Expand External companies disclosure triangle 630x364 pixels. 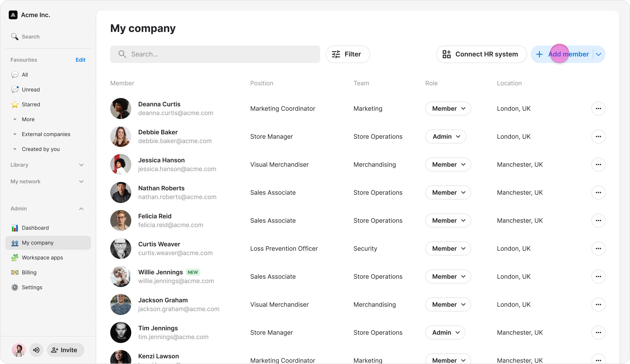(x=15, y=134)
